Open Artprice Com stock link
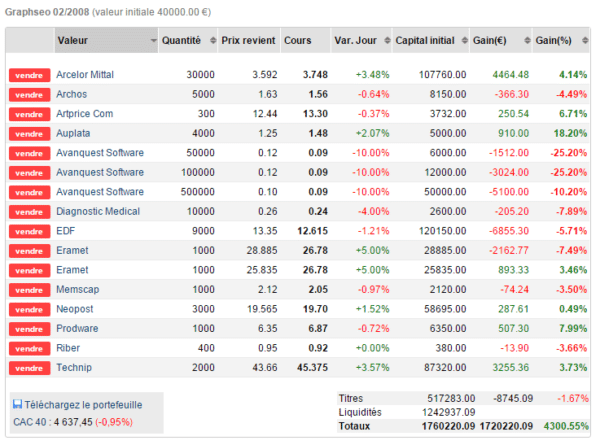 click(x=85, y=114)
